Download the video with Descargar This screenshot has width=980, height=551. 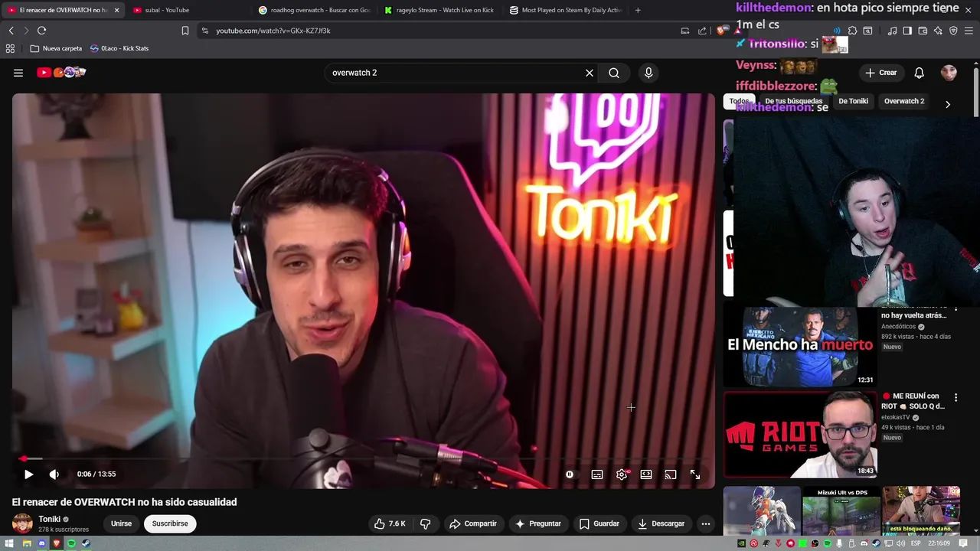pos(661,523)
